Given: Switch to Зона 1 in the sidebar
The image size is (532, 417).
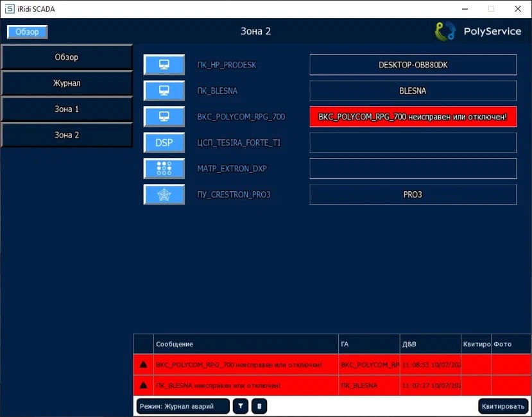Looking at the screenshot, I should click(x=67, y=109).
